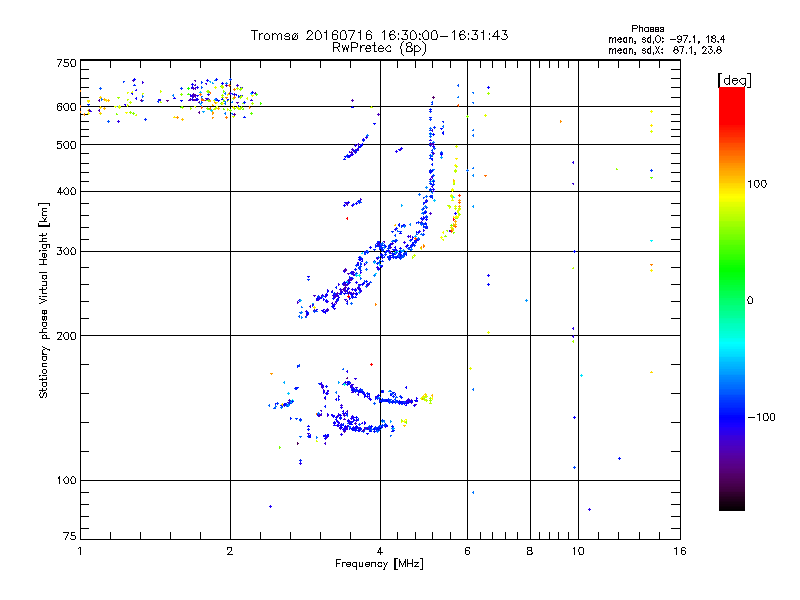800x600 pixels.
Task: Click the x-axis tick label '10'
Action: click(578, 551)
